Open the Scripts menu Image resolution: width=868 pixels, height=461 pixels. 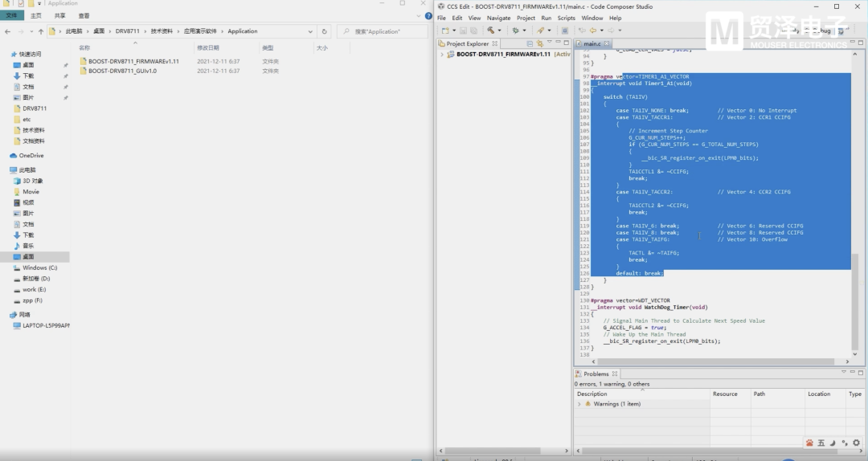coord(566,18)
